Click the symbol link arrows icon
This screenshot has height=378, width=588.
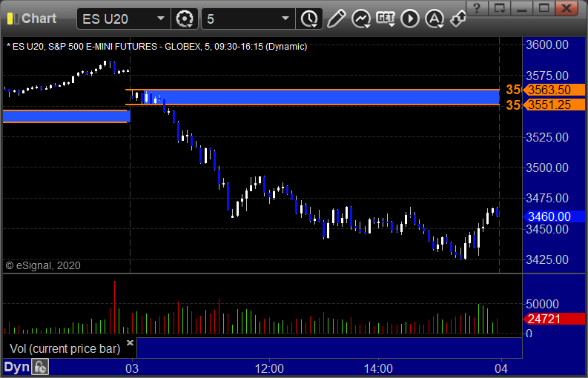click(x=458, y=19)
